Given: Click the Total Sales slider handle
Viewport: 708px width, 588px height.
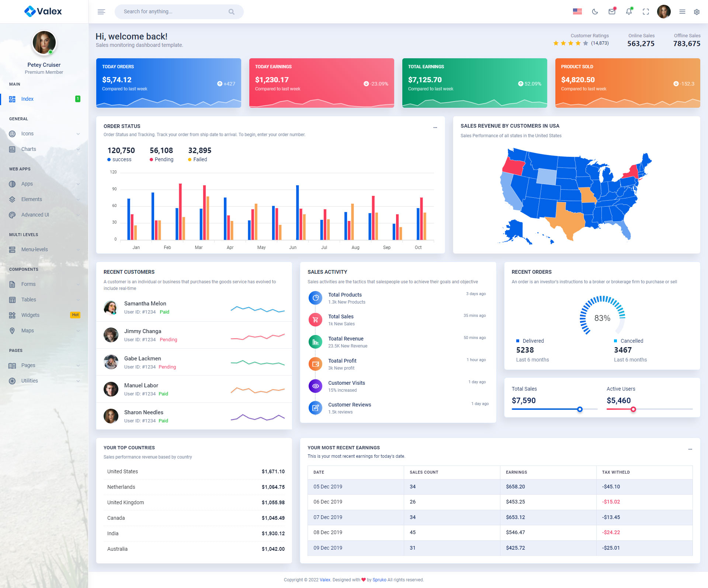Looking at the screenshot, I should tap(580, 409).
